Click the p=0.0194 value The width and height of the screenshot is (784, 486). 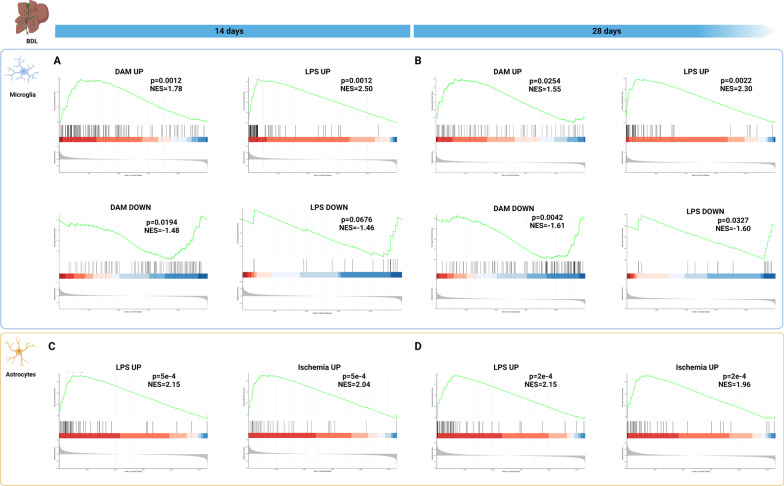(162, 222)
